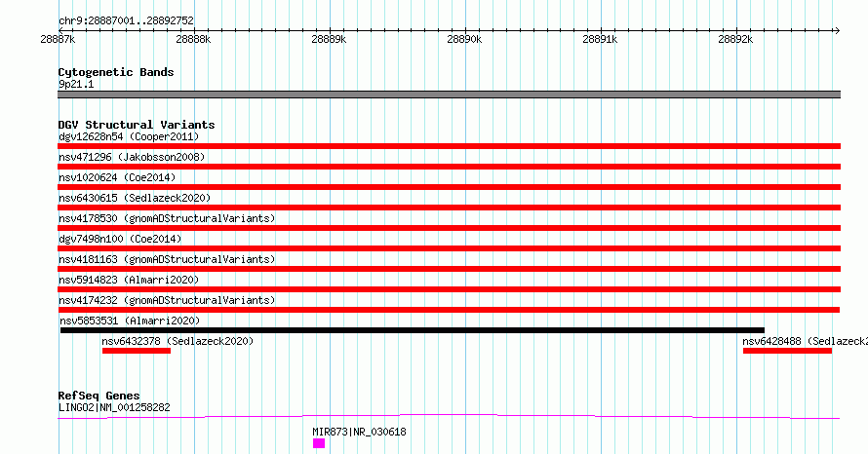Click the black nsv5853531 variant bar
This screenshot has width=868, height=454.
(x=413, y=330)
